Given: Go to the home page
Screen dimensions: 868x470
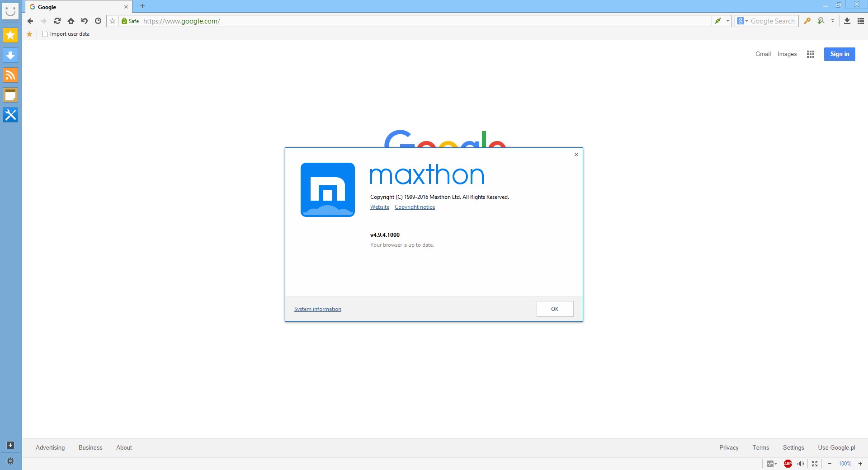Looking at the screenshot, I should pyautogui.click(x=71, y=21).
